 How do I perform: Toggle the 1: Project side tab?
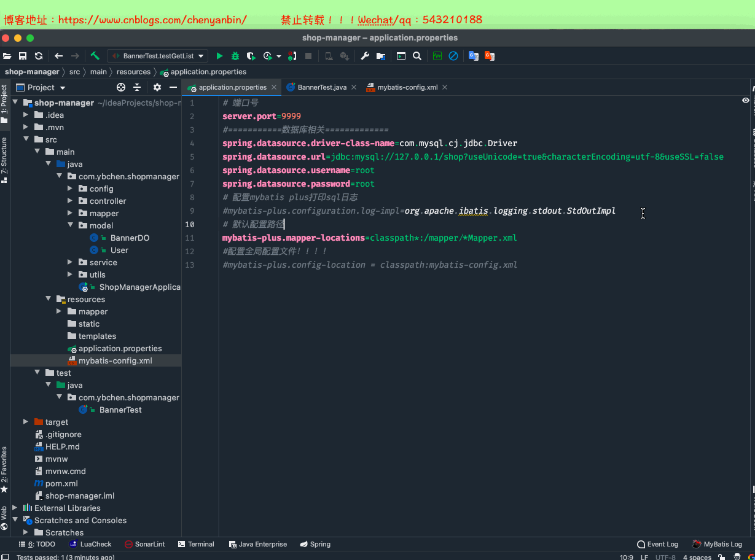coord(4,104)
